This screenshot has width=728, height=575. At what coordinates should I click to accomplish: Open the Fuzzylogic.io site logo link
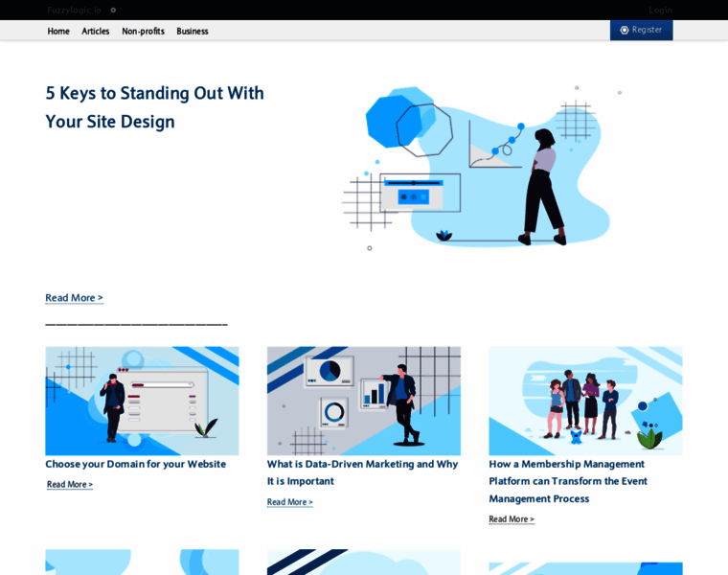(x=74, y=10)
